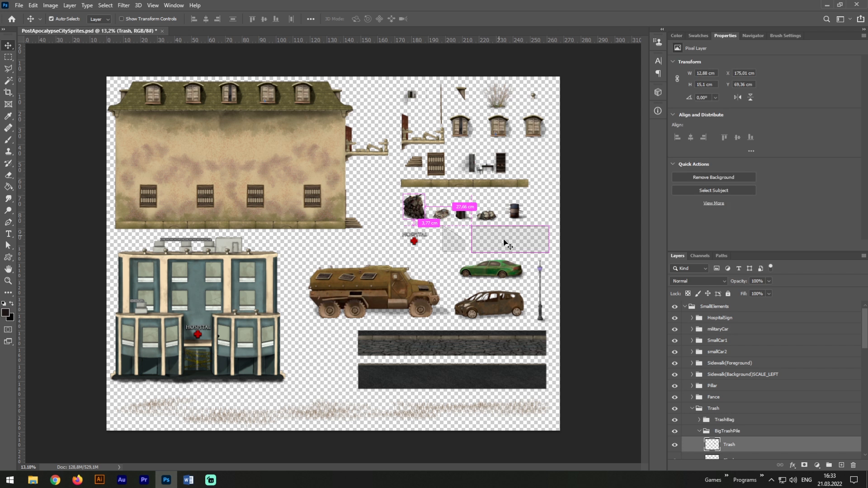Open the blend mode Normal dropdown
Image resolution: width=868 pixels, height=488 pixels.
698,281
